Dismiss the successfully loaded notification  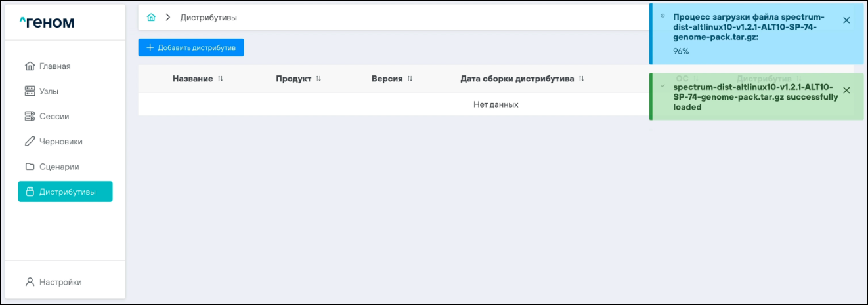[846, 91]
